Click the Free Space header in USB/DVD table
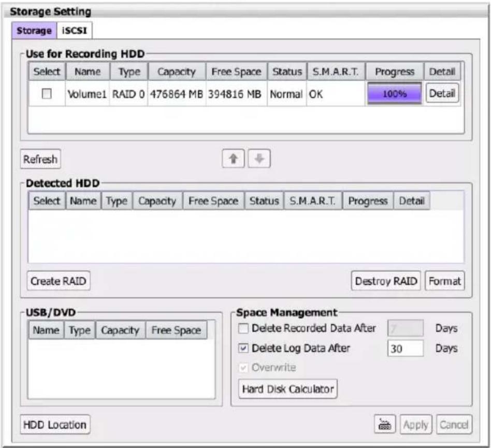 (176, 330)
